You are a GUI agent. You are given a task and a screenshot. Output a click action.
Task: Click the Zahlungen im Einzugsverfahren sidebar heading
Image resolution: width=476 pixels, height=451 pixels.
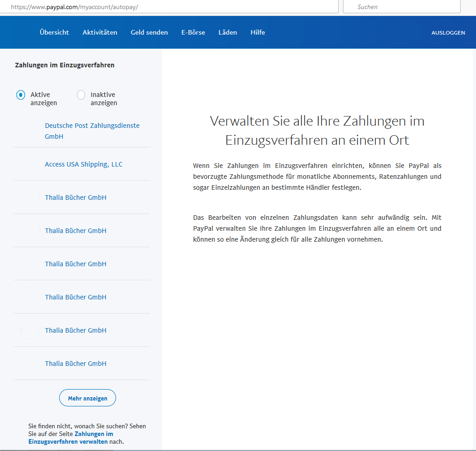coord(65,65)
